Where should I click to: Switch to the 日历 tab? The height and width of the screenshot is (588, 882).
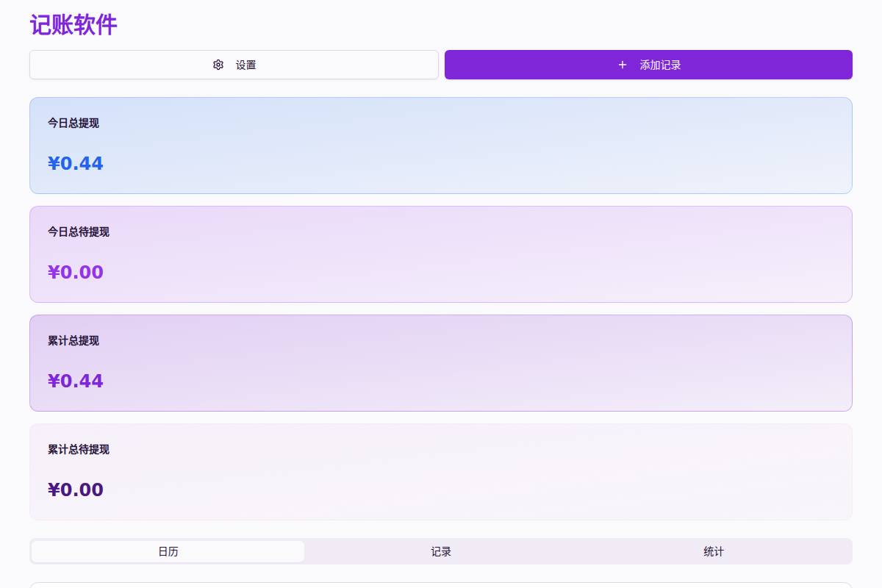pyautogui.click(x=168, y=551)
